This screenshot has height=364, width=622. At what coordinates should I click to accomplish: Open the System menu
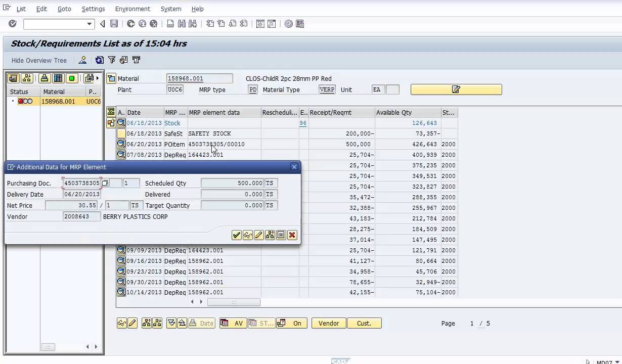(171, 9)
